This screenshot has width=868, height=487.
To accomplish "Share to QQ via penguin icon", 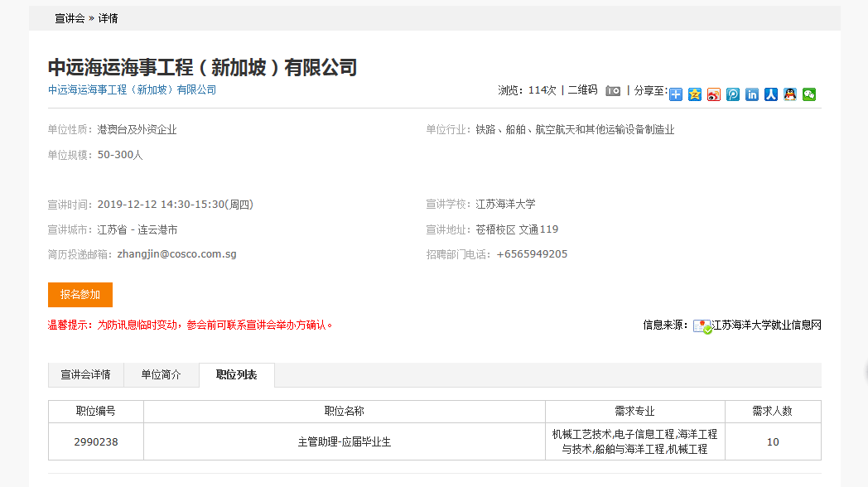I will click(790, 94).
